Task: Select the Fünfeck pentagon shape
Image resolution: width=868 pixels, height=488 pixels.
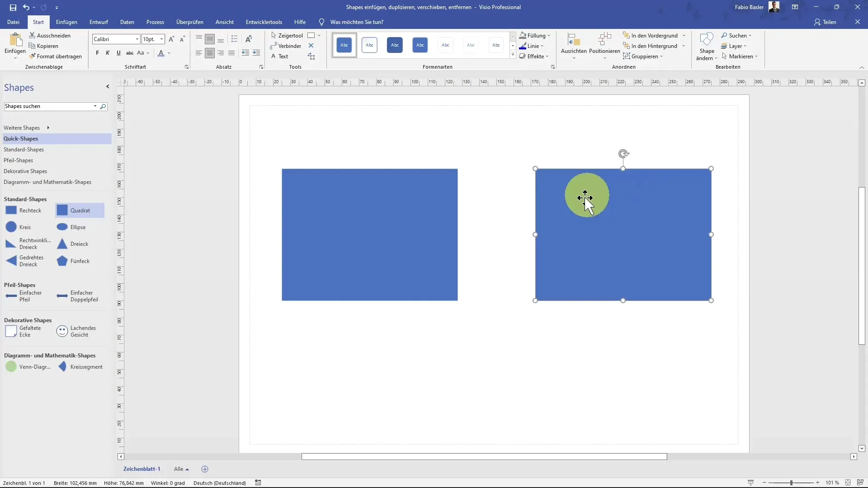Action: [73, 261]
